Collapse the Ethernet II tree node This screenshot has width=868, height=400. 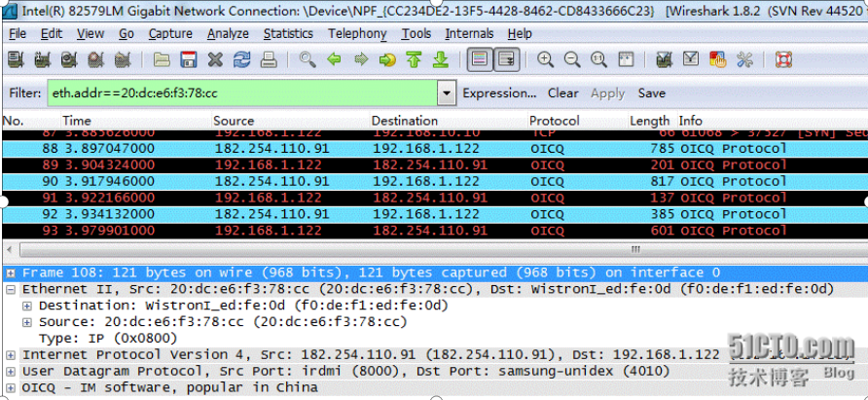tap(11, 289)
